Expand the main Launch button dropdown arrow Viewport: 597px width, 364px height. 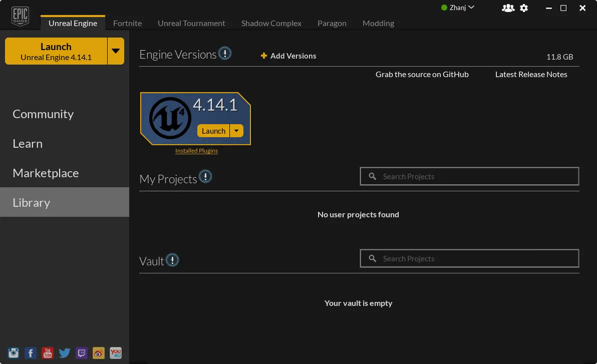point(116,51)
